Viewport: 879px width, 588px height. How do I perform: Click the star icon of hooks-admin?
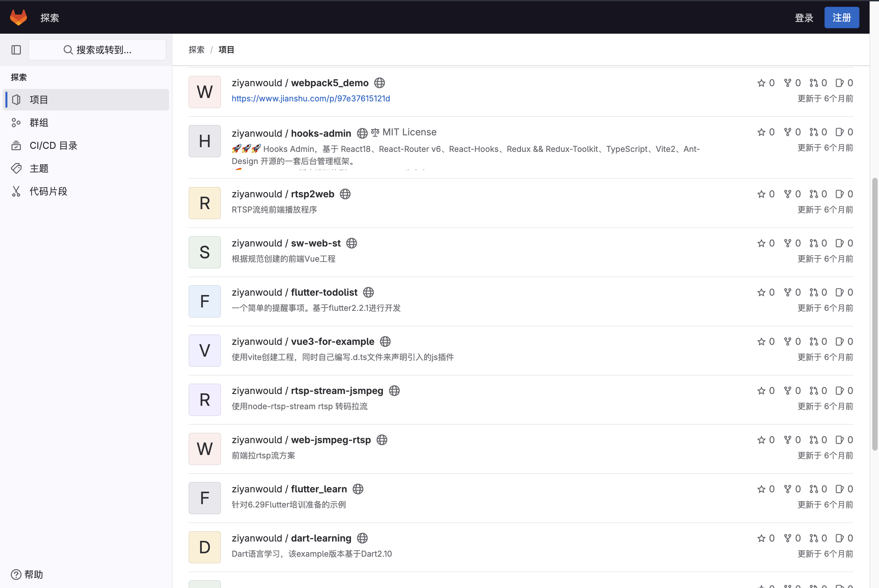(x=761, y=132)
